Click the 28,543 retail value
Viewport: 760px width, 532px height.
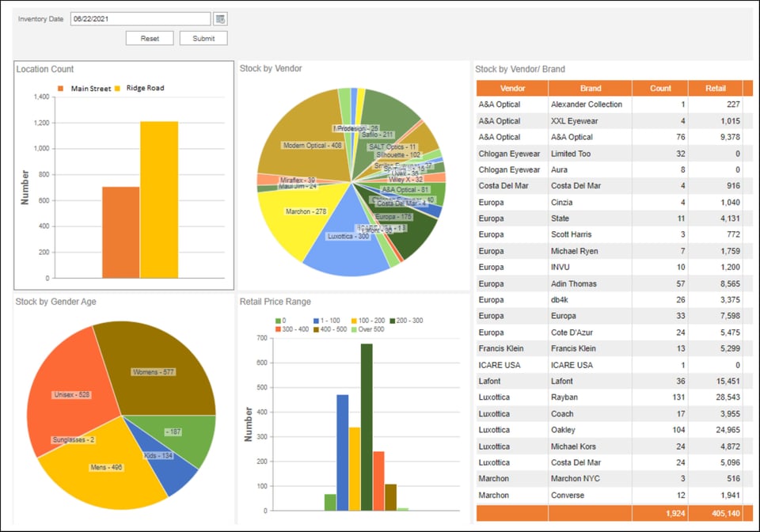coord(728,397)
